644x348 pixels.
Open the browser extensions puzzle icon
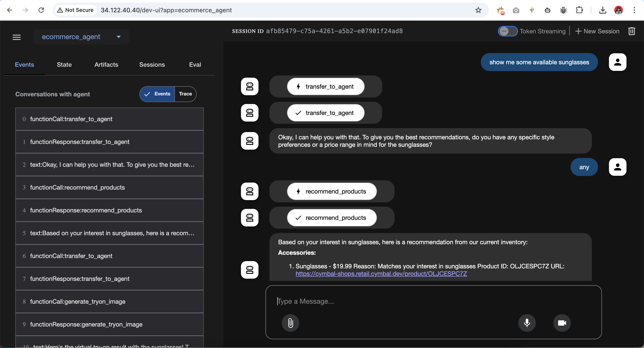pyautogui.click(x=579, y=10)
